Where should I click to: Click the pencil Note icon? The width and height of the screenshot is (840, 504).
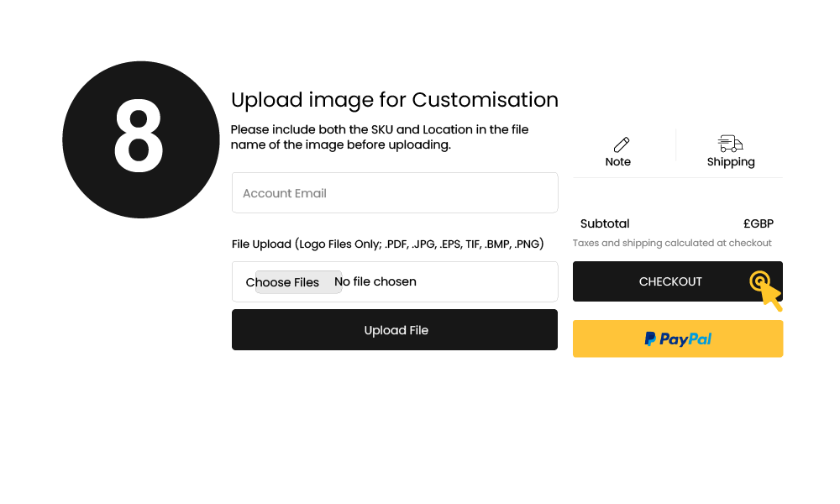pos(621,144)
